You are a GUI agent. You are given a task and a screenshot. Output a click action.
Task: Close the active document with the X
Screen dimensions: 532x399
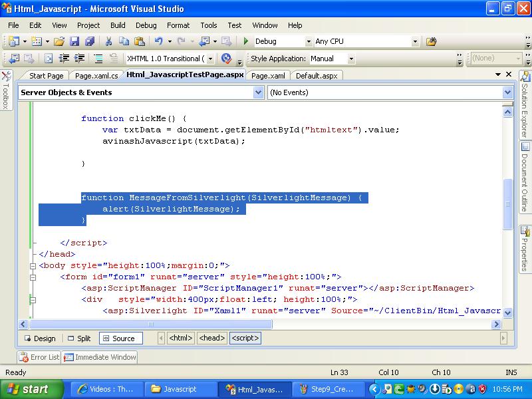pyautogui.click(x=508, y=74)
